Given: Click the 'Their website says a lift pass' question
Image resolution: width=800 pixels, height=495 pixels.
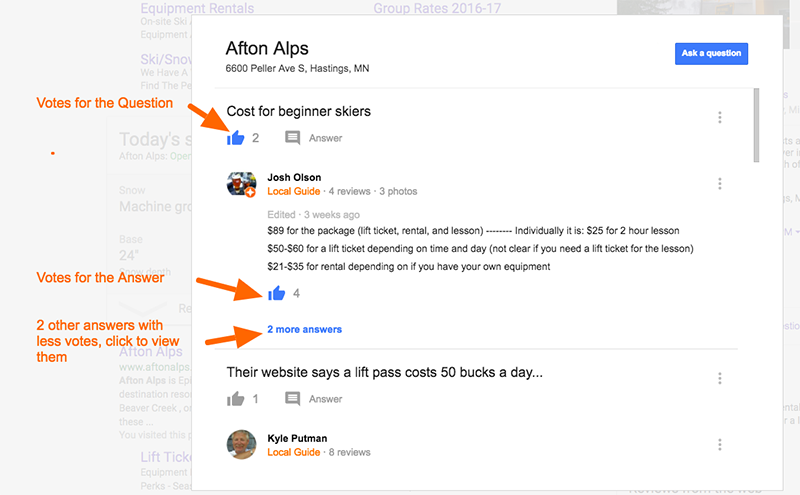Looking at the screenshot, I should click(x=385, y=373).
